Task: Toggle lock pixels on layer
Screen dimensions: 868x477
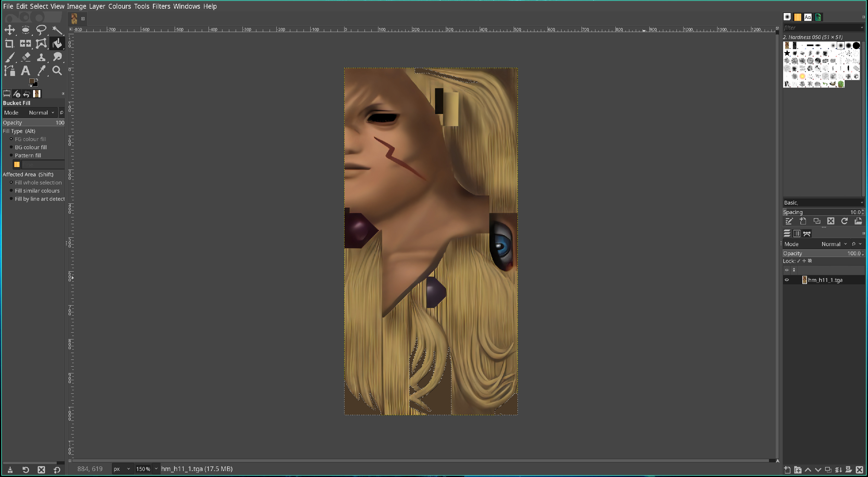Action: coord(799,261)
